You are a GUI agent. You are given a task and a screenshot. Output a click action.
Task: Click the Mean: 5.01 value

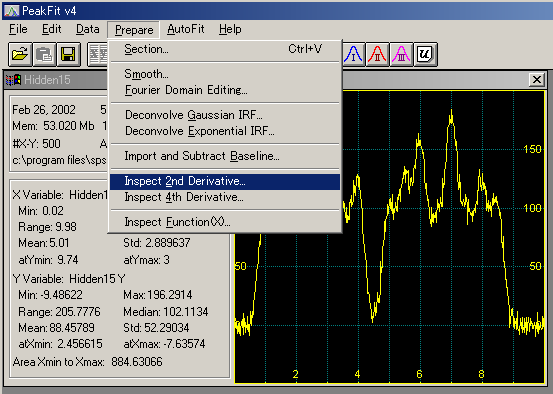(44, 243)
